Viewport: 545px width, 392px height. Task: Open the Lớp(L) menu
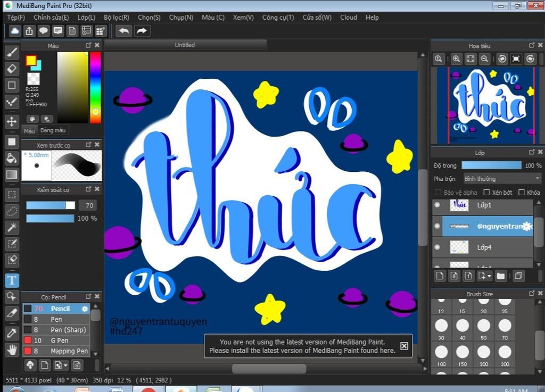pyautogui.click(x=86, y=18)
